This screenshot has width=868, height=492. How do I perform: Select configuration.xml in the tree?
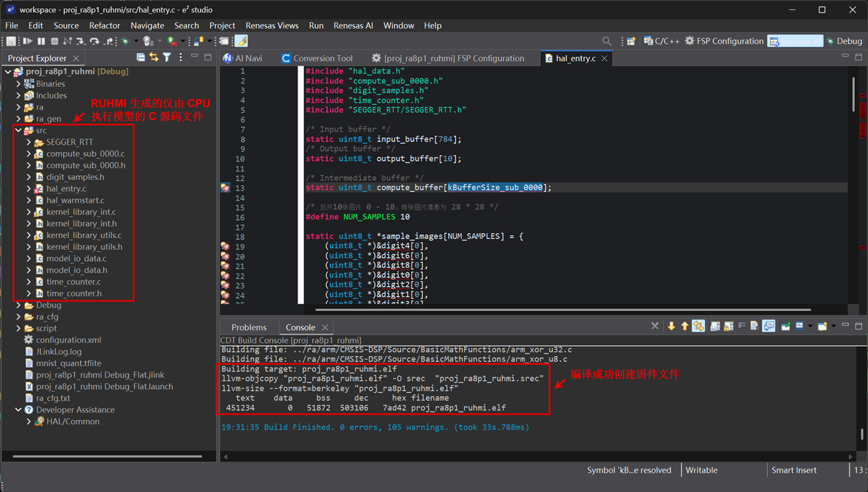(x=62, y=339)
